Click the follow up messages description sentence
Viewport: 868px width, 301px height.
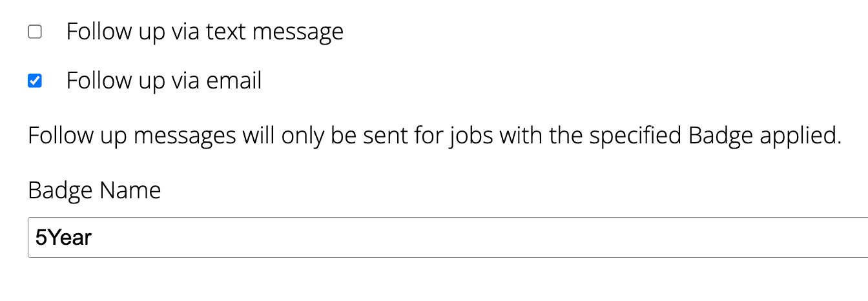coord(434,136)
